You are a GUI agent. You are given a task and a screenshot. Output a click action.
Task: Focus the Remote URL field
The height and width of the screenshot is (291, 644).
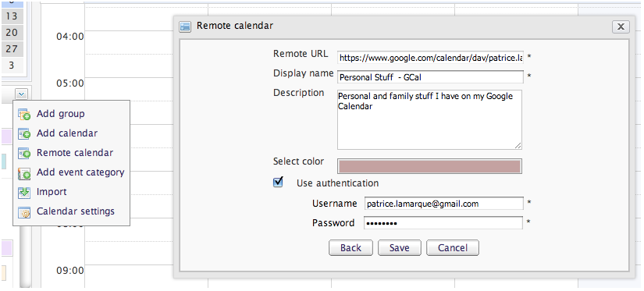[x=430, y=58]
